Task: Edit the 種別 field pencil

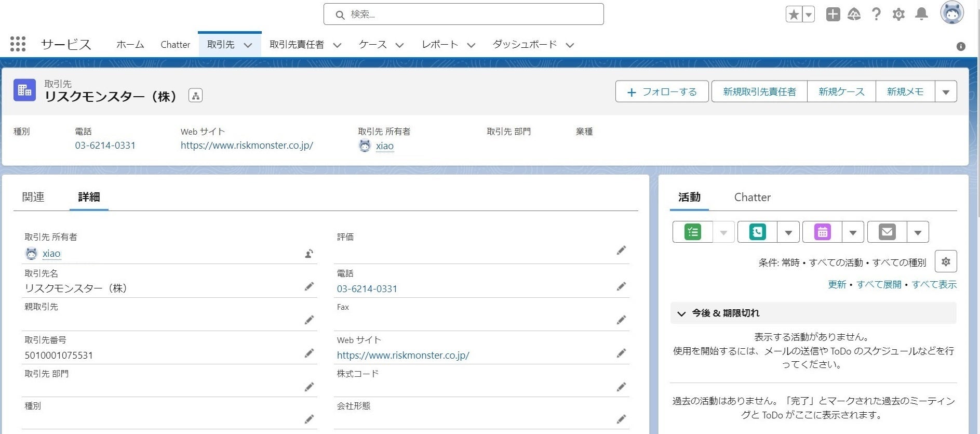Action: [309, 419]
